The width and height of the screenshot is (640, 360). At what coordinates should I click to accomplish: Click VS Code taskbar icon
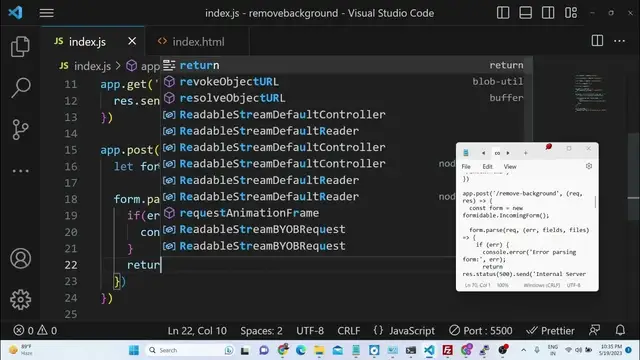[x=429, y=350]
